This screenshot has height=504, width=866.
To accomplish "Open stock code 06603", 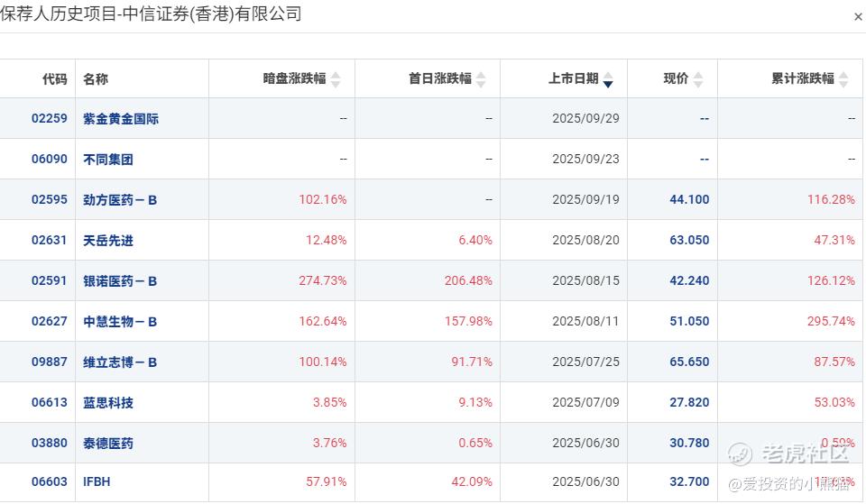I will point(49,481).
